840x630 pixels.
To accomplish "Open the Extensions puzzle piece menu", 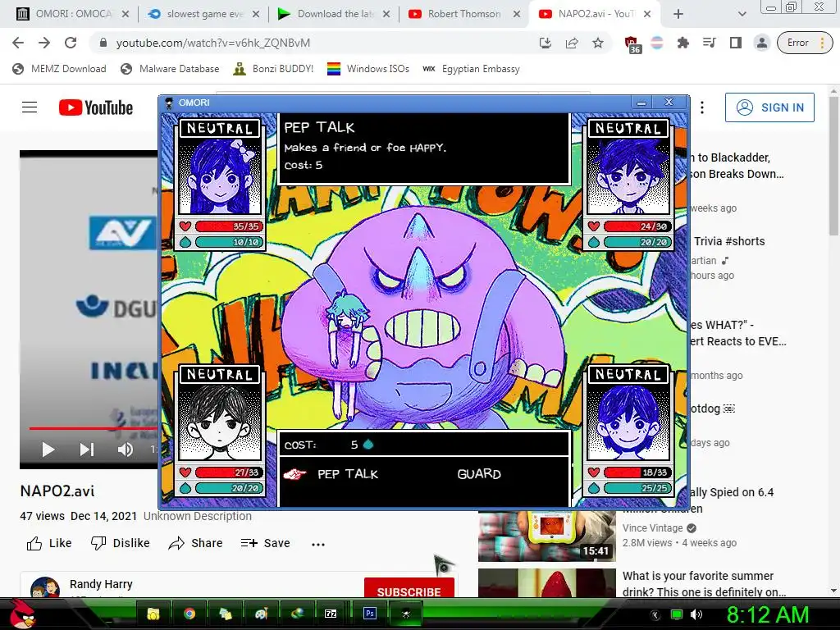I will 683,43.
